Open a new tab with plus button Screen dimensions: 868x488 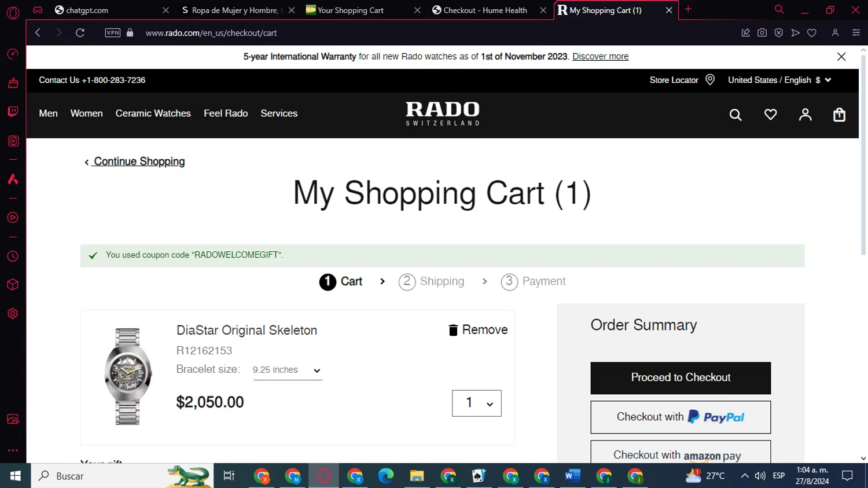(x=688, y=9)
